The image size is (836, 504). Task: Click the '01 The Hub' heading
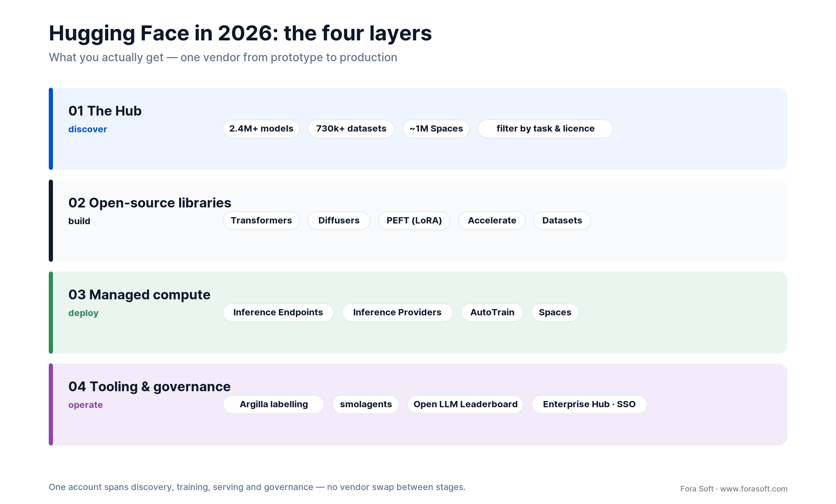click(x=105, y=111)
